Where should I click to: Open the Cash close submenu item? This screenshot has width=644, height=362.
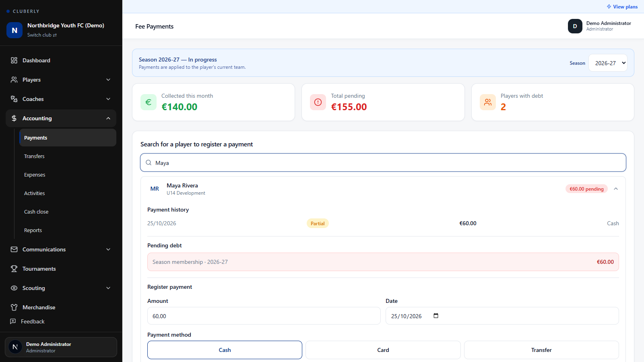tap(68, 212)
